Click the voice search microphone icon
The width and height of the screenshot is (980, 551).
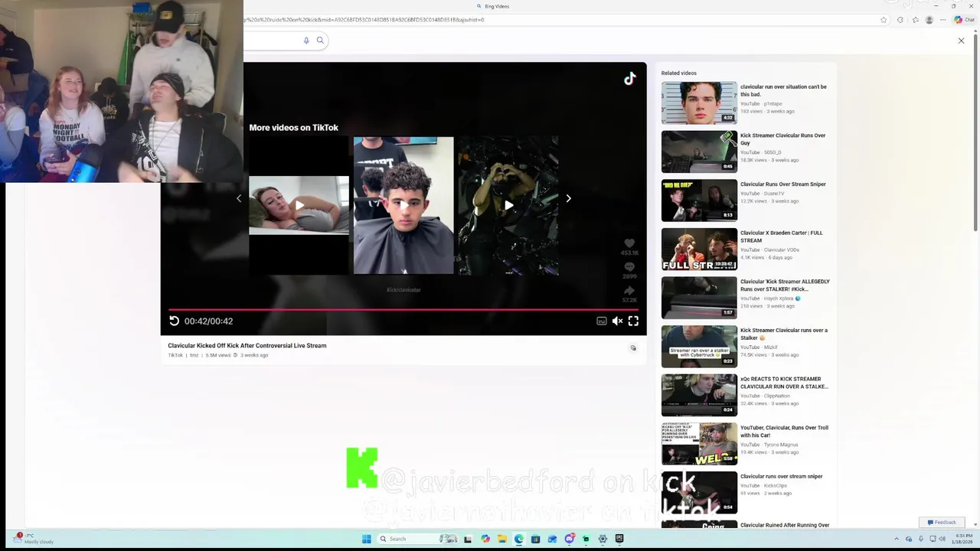[x=306, y=41]
